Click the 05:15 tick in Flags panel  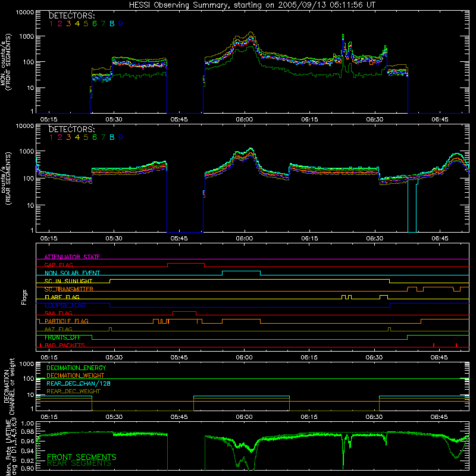coord(49,358)
